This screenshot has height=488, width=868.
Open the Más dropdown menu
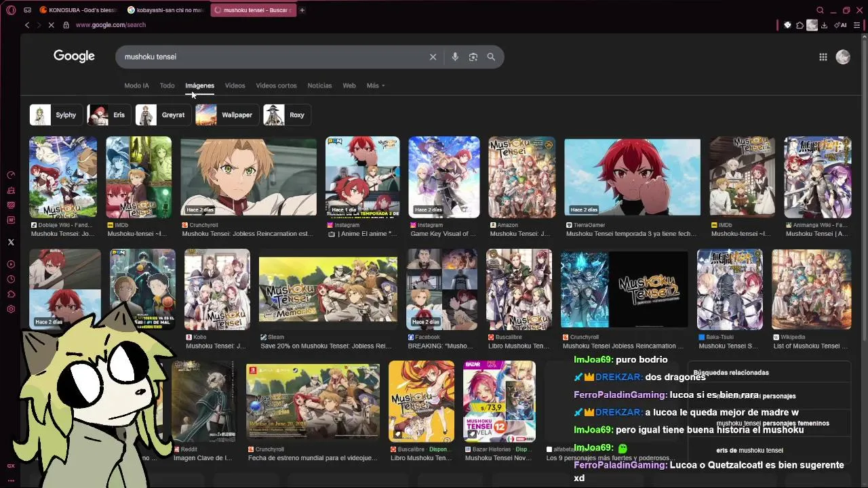(376, 85)
